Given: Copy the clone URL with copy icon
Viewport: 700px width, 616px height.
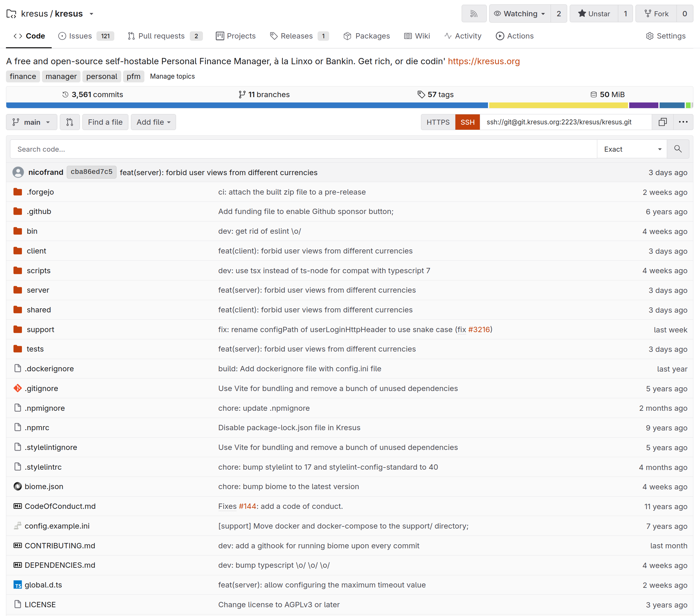Looking at the screenshot, I should 663,122.
